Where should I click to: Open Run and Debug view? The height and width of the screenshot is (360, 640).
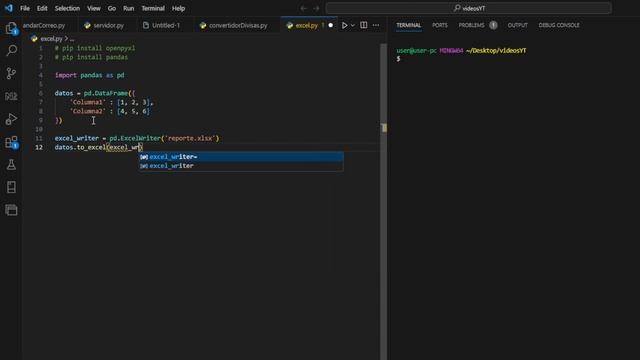(11, 119)
